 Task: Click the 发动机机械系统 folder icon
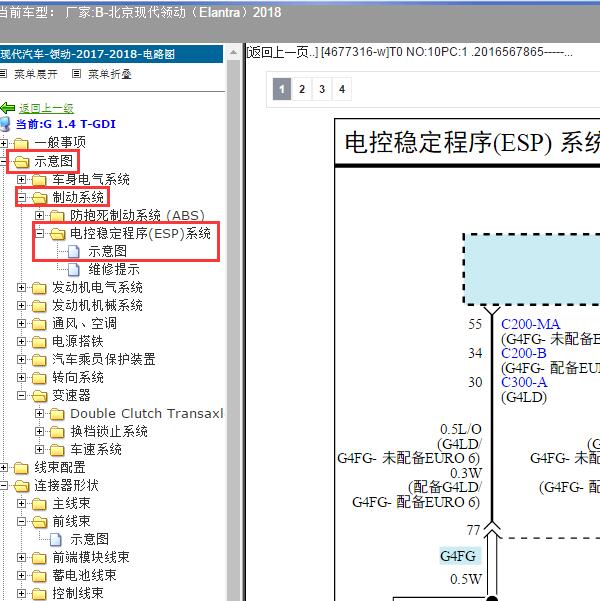(39, 306)
